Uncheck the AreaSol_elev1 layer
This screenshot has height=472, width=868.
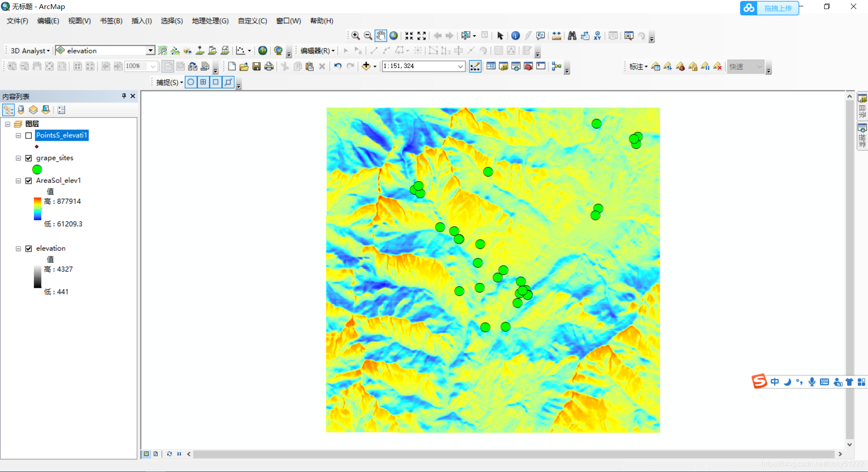click(29, 181)
